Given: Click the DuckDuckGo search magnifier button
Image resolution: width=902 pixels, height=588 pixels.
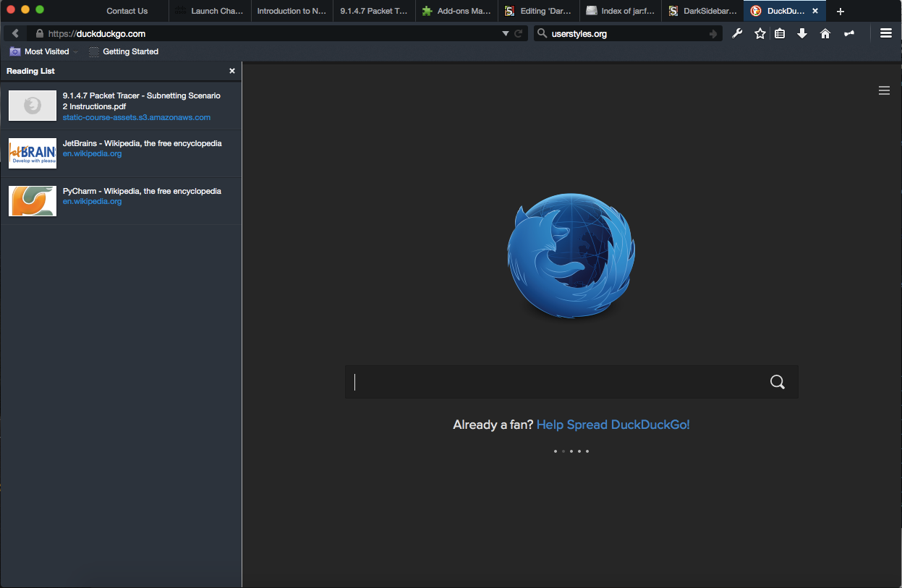Looking at the screenshot, I should pyautogui.click(x=778, y=382).
